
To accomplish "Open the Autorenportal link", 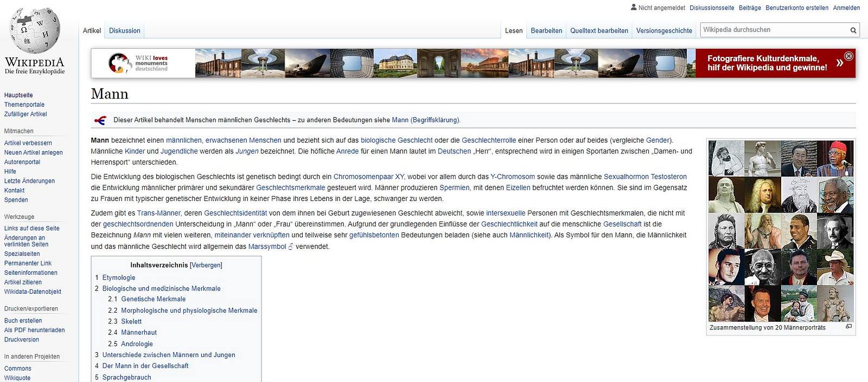I will pos(22,162).
